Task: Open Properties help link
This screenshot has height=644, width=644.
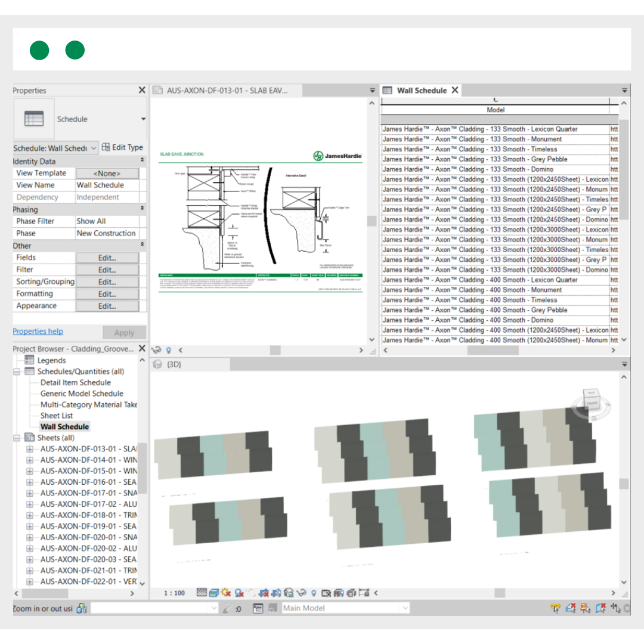Action: (38, 331)
